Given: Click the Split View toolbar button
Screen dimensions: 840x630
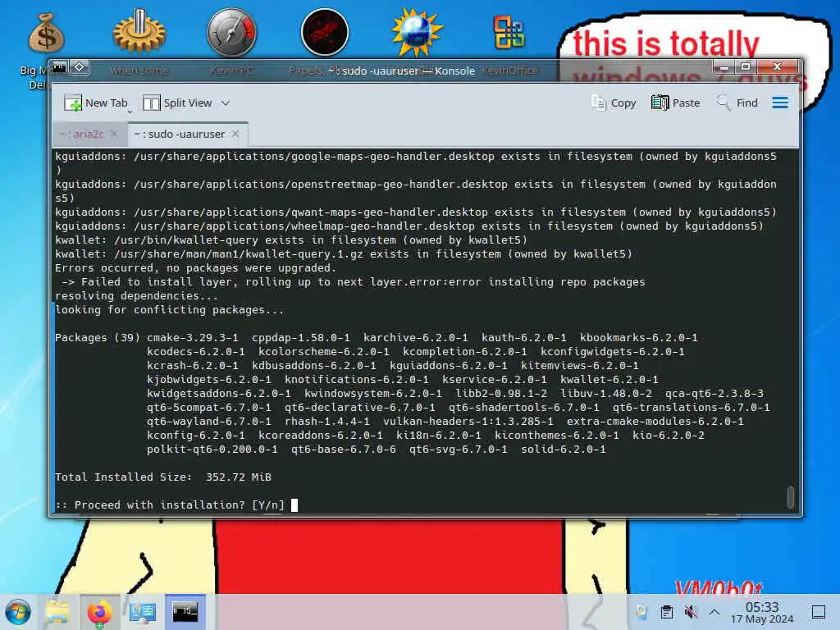Looking at the screenshot, I should (177, 103).
